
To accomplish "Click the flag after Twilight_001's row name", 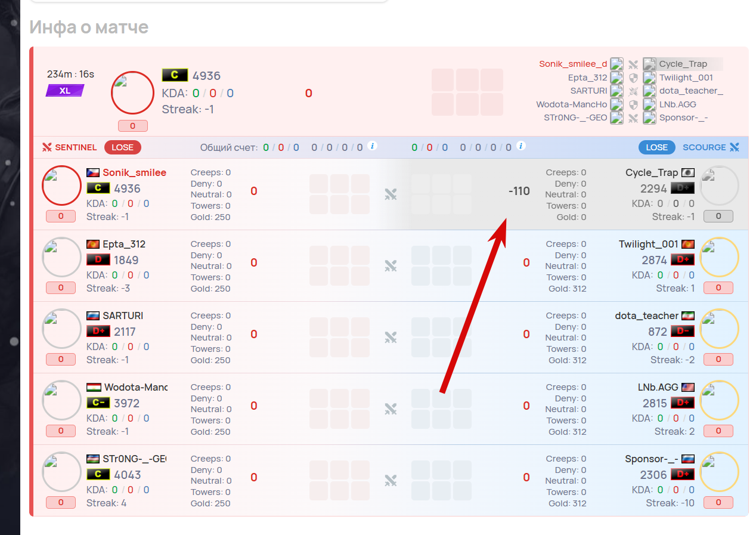I will pos(688,244).
